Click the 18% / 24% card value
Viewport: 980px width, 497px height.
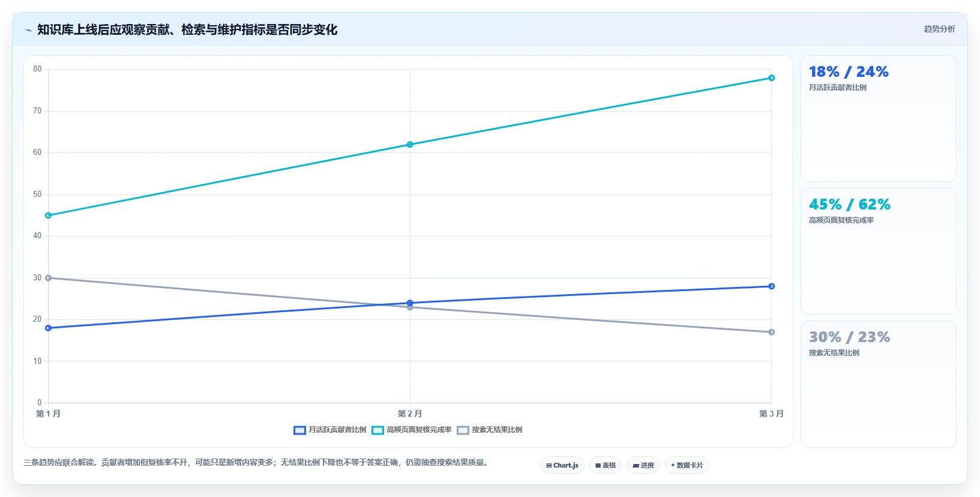pyautogui.click(x=849, y=72)
